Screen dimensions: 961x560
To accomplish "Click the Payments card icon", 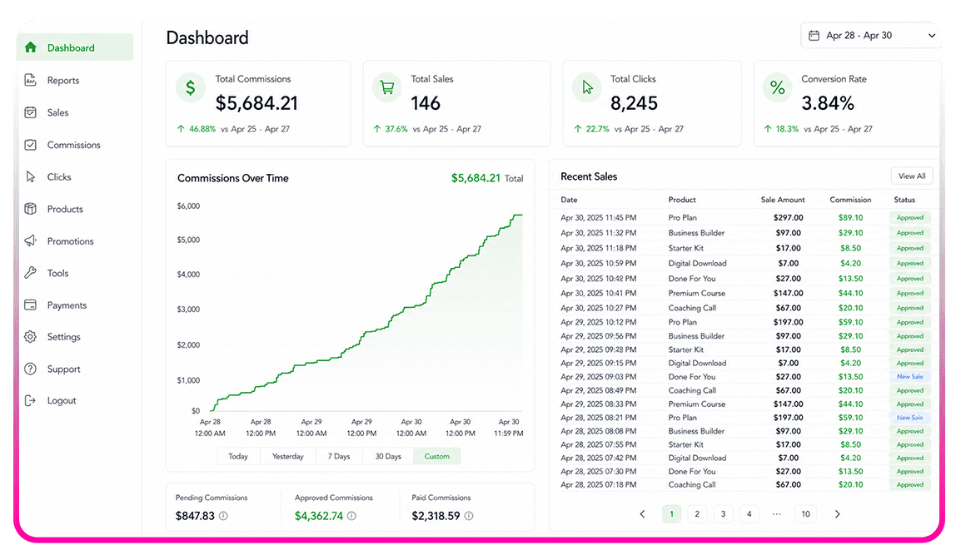I will (x=31, y=305).
